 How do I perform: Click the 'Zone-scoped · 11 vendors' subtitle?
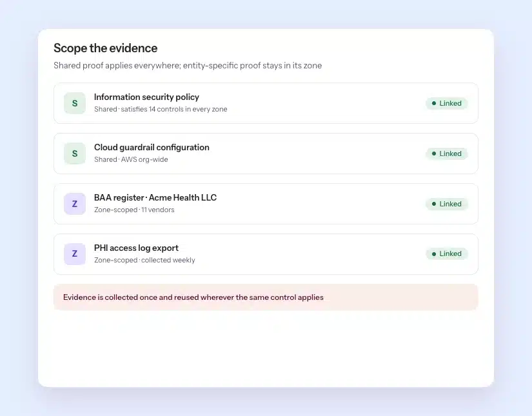tap(134, 210)
